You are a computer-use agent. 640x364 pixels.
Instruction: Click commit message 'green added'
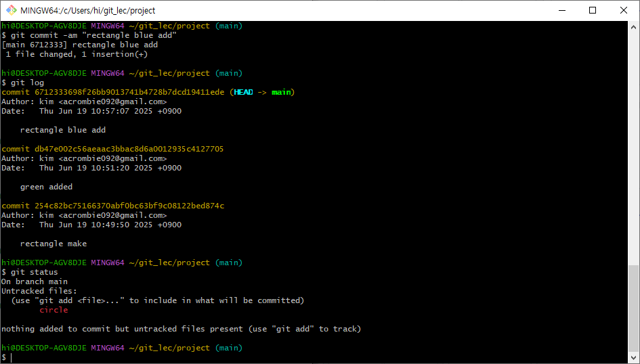[46, 187]
